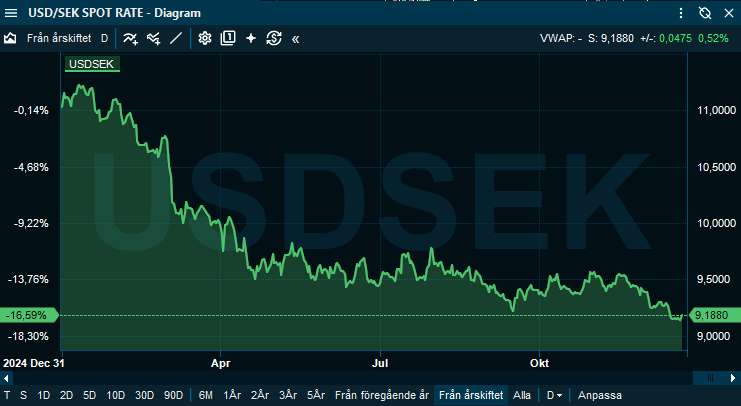Collapse the toolbar with double chevron

point(296,39)
